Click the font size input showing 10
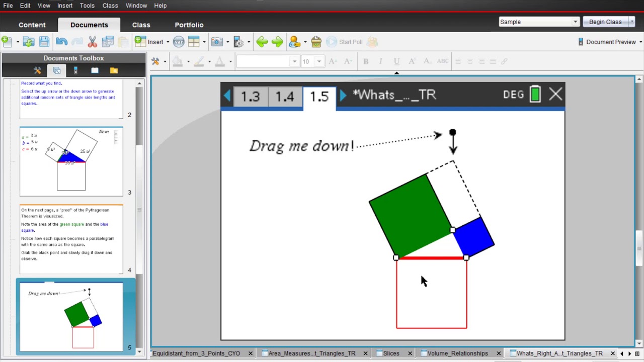The image size is (644, 362). (307, 61)
